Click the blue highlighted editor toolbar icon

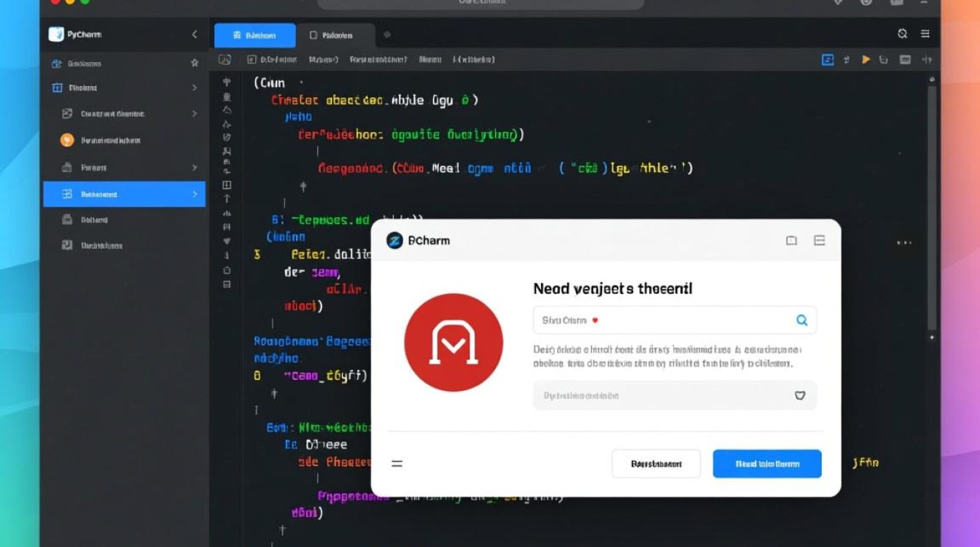(828, 60)
